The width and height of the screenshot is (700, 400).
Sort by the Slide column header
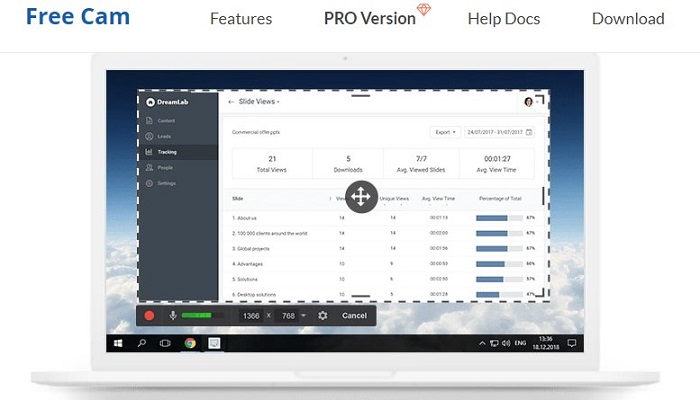(238, 198)
